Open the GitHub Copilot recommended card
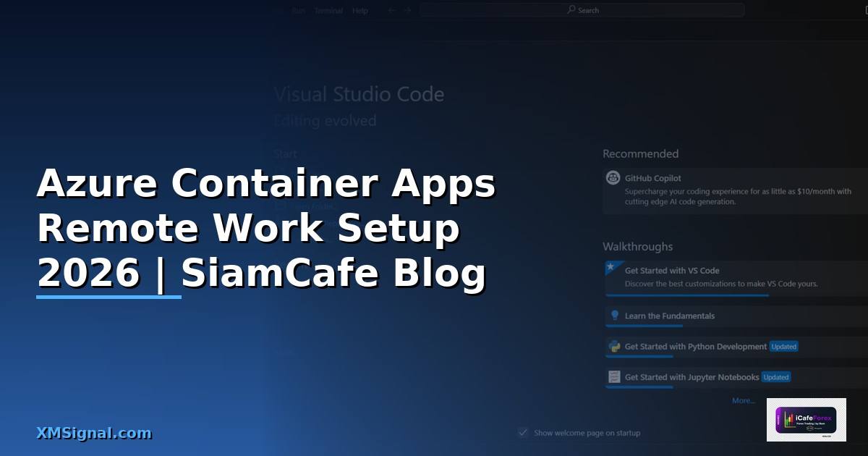This screenshot has height=456, width=868. (x=736, y=190)
